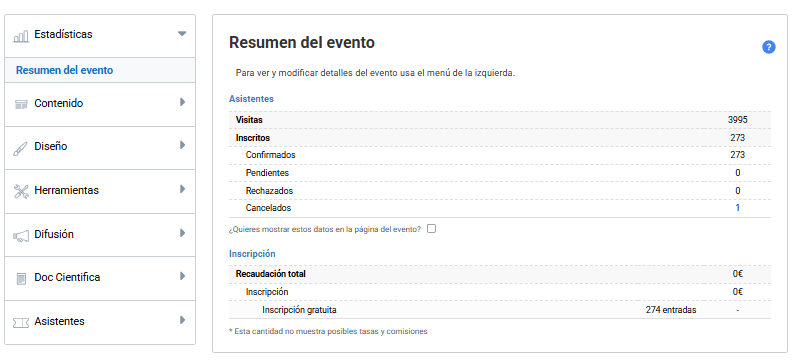This screenshot has height=364, width=804.
Task: Click the Contenido layout icon
Action: click(x=21, y=105)
